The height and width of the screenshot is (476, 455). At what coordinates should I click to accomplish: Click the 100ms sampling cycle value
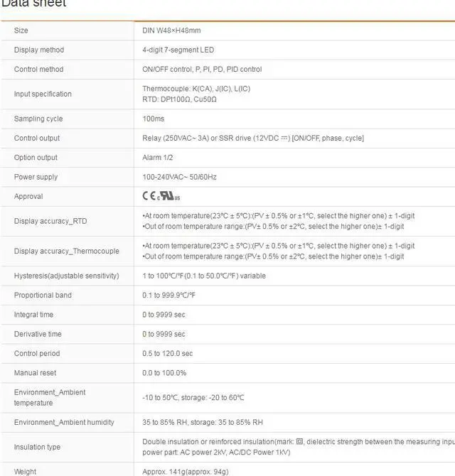[x=154, y=119]
